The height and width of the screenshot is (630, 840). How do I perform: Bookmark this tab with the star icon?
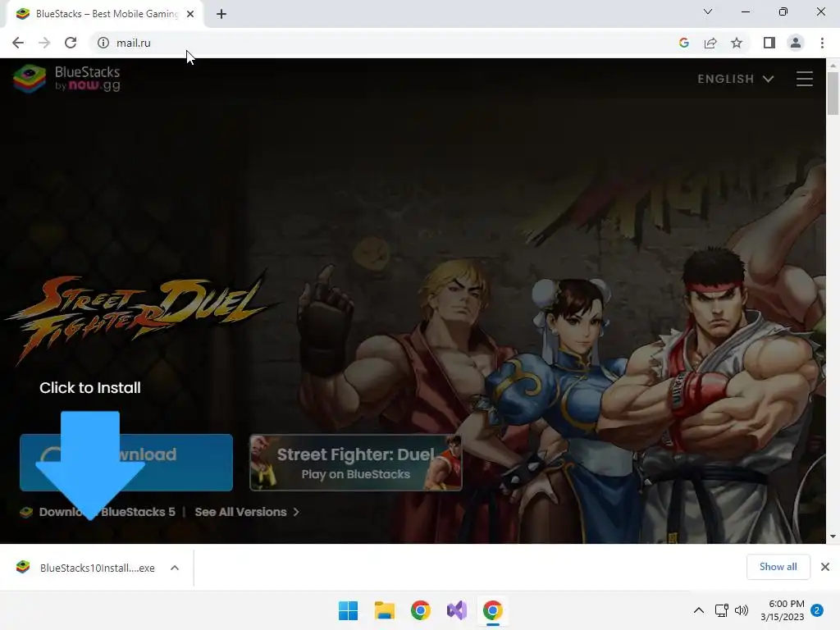(737, 43)
